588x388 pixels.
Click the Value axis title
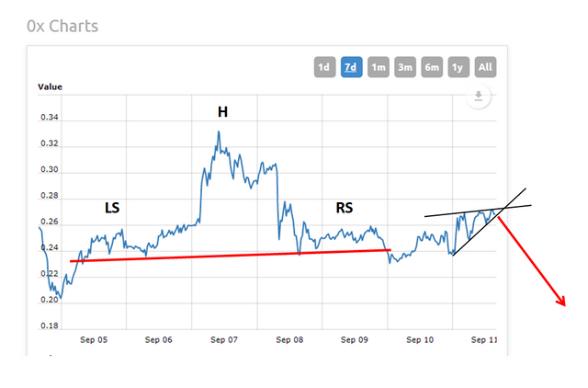point(50,87)
